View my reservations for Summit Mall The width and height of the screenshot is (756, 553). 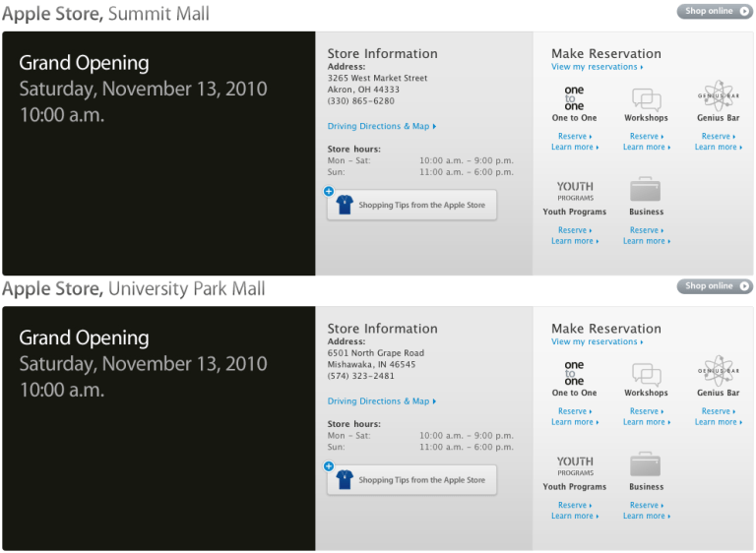(597, 67)
